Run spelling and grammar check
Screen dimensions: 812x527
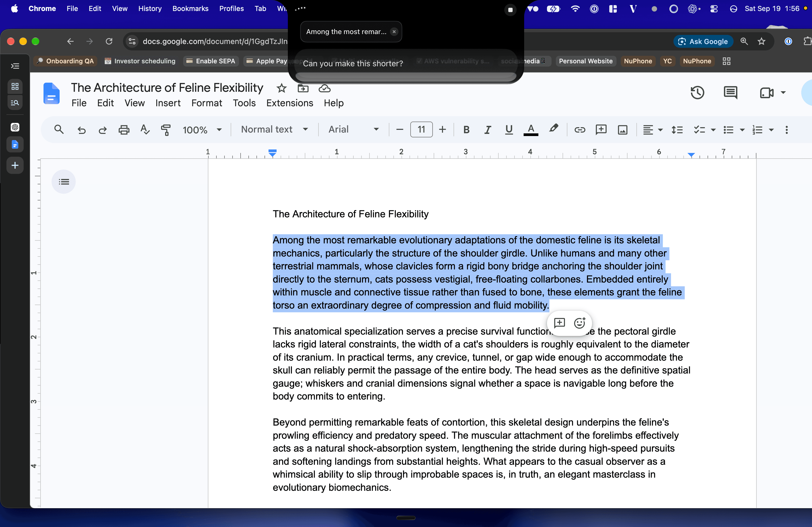click(145, 130)
